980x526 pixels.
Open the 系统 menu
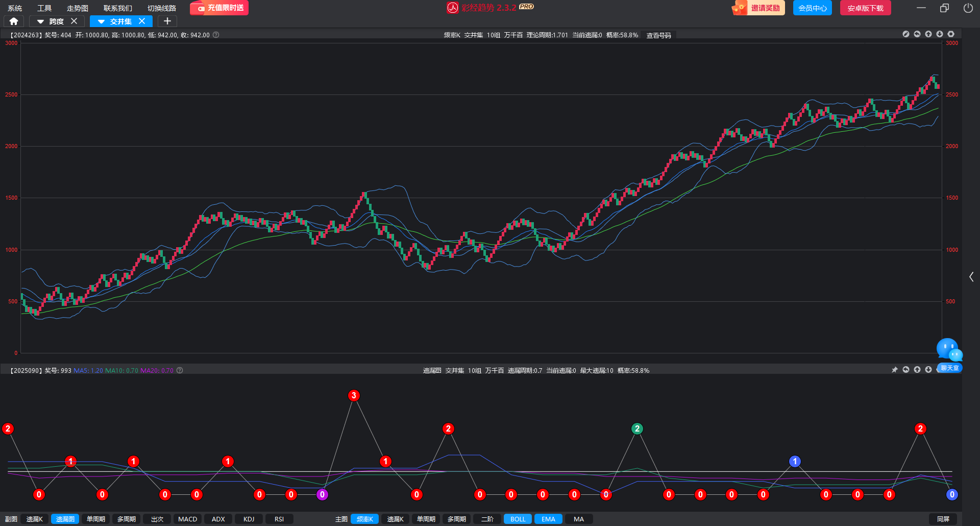(x=15, y=8)
